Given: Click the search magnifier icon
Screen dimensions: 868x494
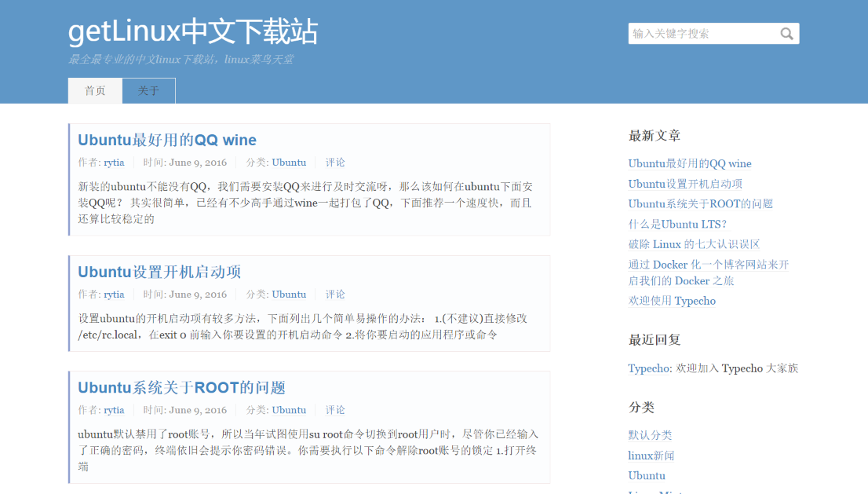Looking at the screenshot, I should [786, 34].
